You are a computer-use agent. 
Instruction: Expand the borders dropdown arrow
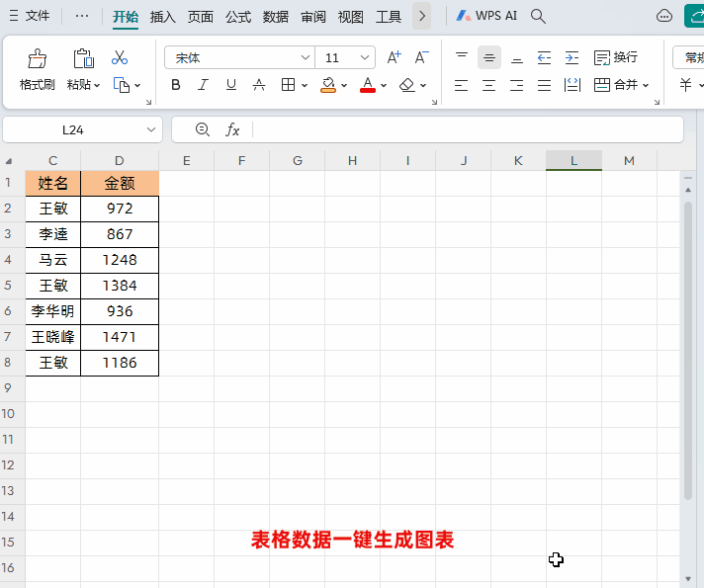click(305, 85)
